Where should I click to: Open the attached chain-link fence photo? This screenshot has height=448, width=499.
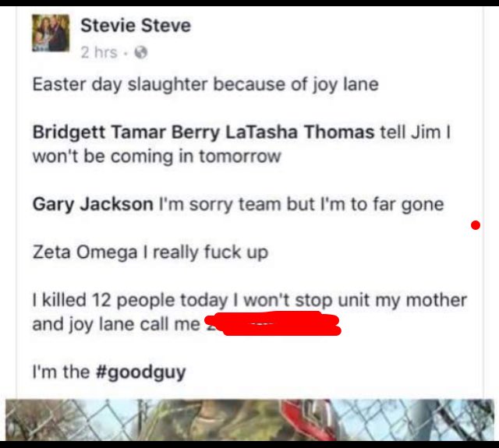coord(250,420)
